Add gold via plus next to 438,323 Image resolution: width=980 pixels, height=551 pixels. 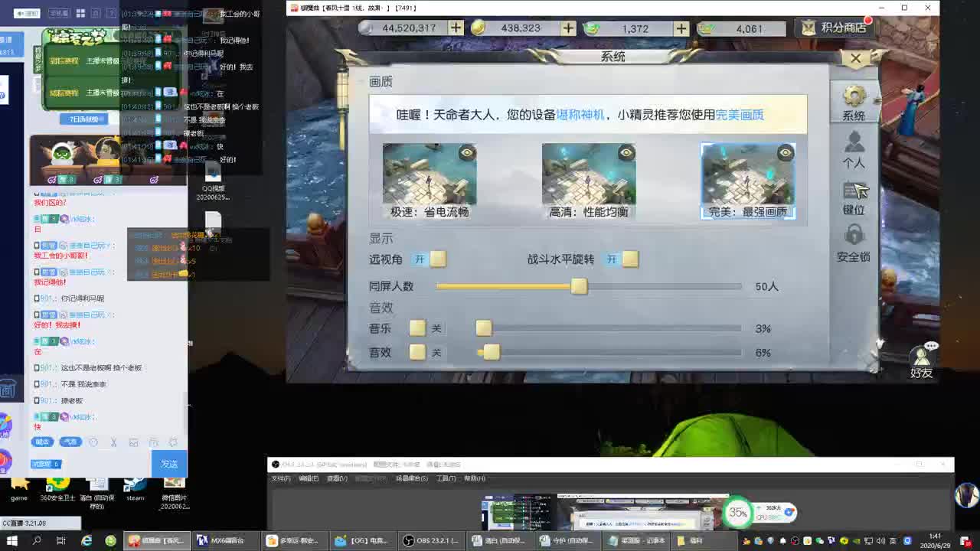[x=568, y=28]
